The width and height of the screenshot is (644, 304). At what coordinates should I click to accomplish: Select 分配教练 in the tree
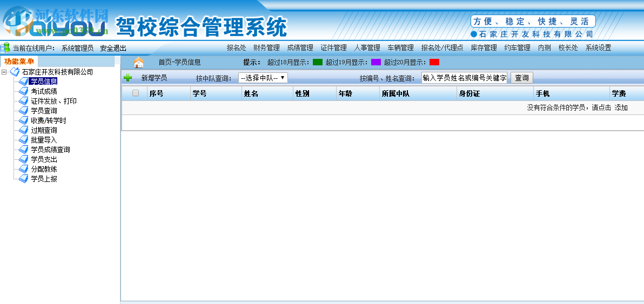pyautogui.click(x=44, y=169)
